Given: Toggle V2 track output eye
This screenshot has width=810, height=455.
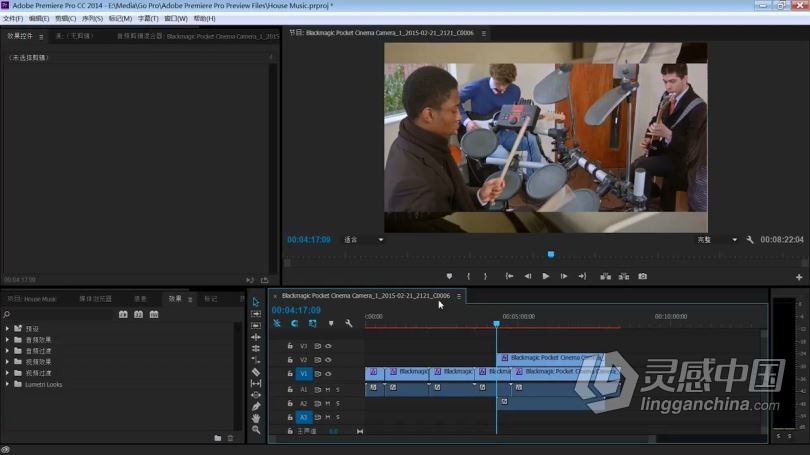Looking at the screenshot, I should [328, 360].
